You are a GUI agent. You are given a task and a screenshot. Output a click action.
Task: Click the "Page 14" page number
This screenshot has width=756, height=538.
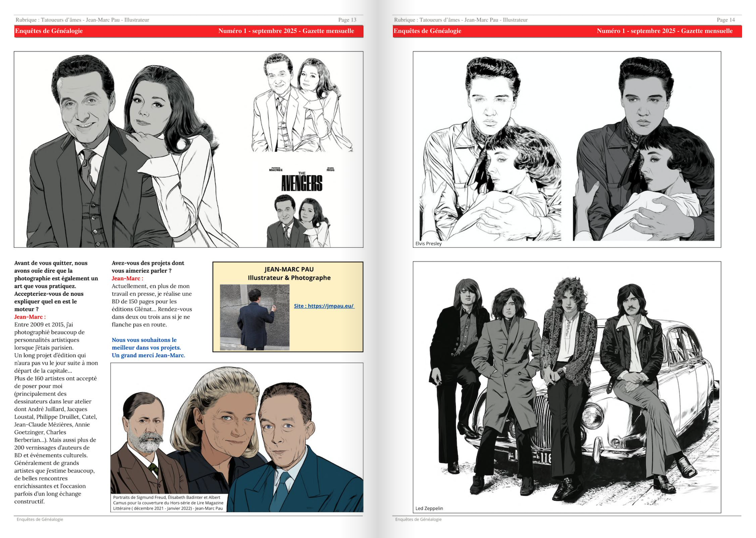coord(725,20)
